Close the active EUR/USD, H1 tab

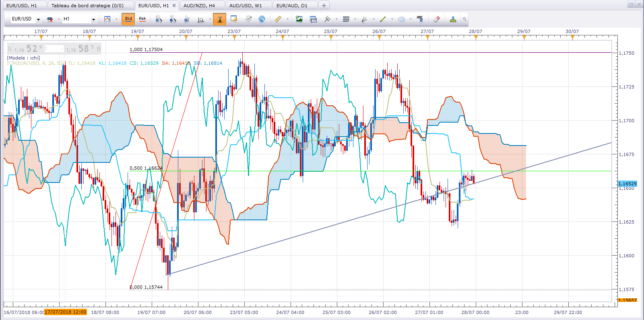click(x=174, y=6)
